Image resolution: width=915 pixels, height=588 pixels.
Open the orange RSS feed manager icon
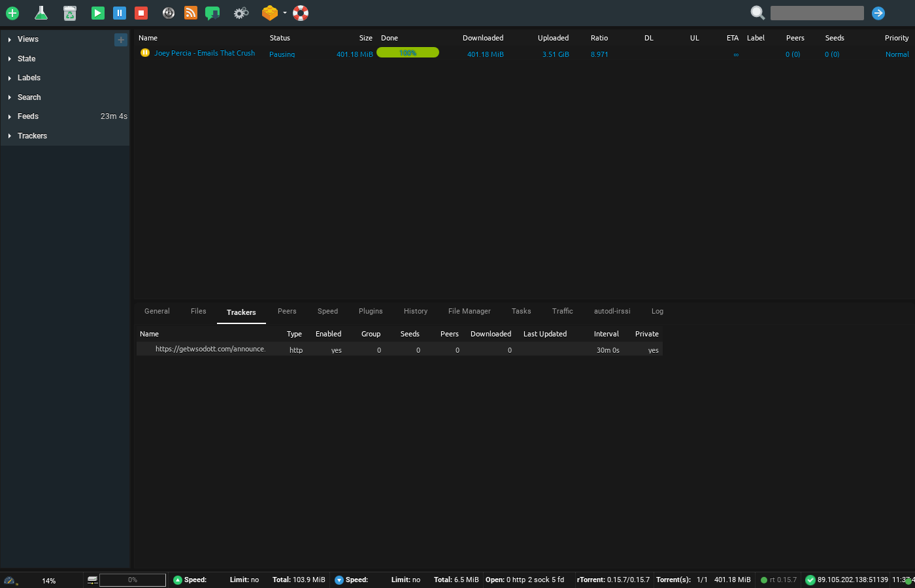pyautogui.click(x=190, y=13)
